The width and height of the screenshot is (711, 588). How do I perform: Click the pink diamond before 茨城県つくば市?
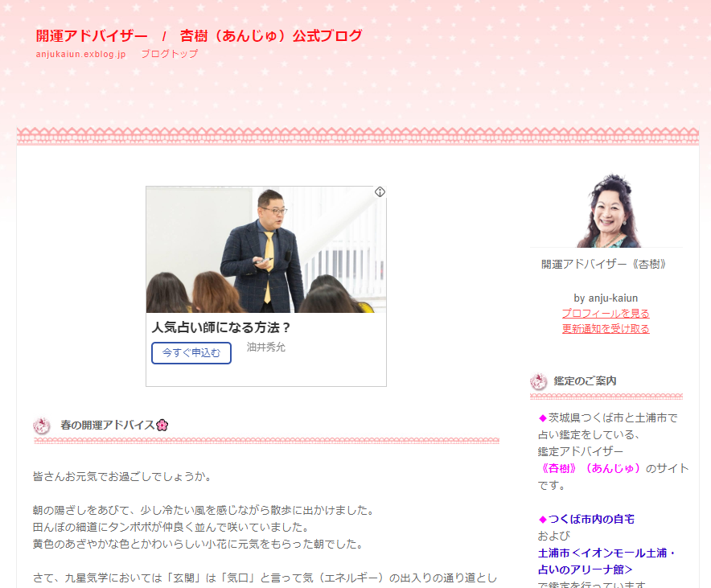coord(543,418)
